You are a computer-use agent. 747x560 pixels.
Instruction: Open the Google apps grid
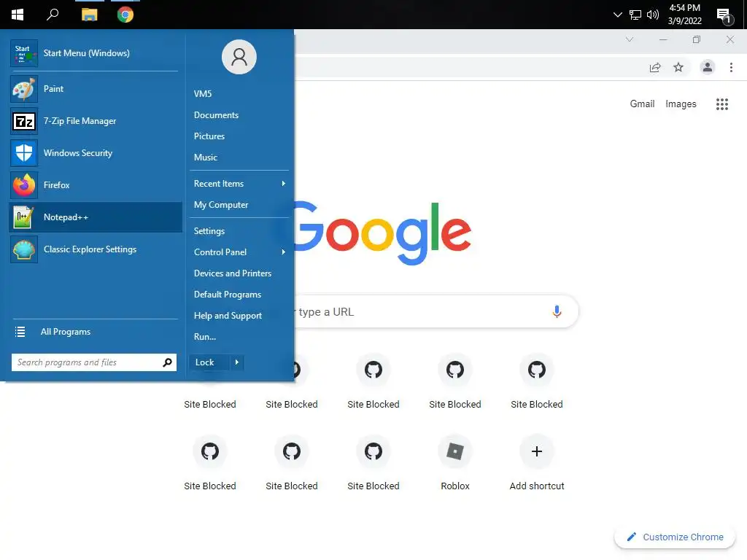[x=721, y=104]
